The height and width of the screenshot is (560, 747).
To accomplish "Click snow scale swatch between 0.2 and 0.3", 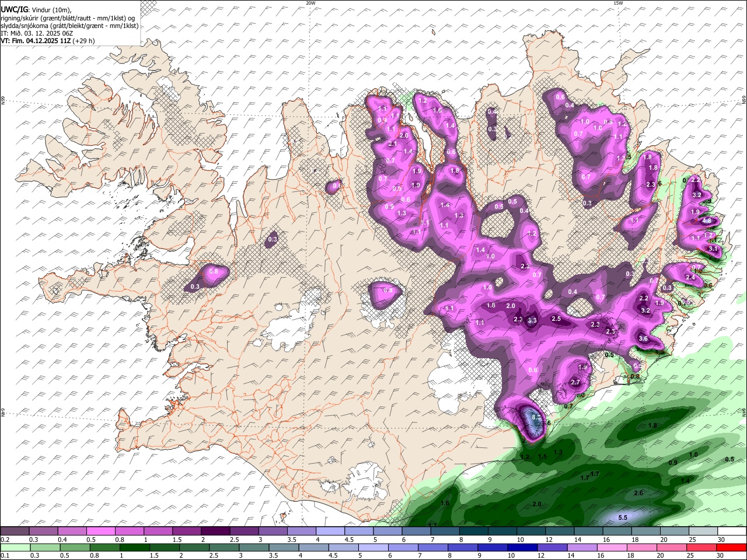I will (15, 531).
